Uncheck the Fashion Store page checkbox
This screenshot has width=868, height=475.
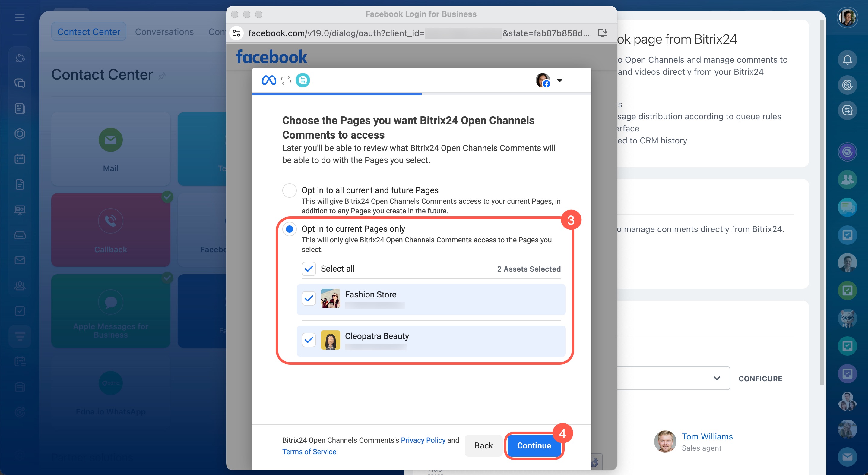[x=308, y=299]
